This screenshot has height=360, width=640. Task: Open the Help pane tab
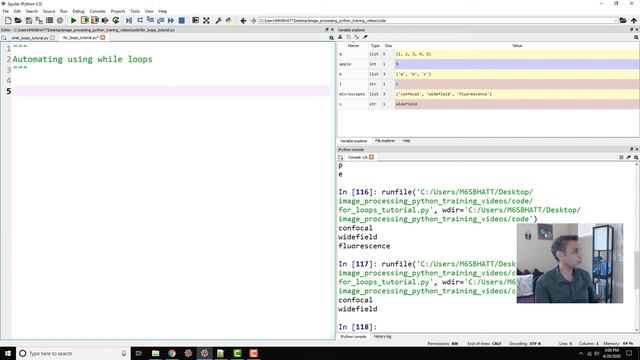407,141
